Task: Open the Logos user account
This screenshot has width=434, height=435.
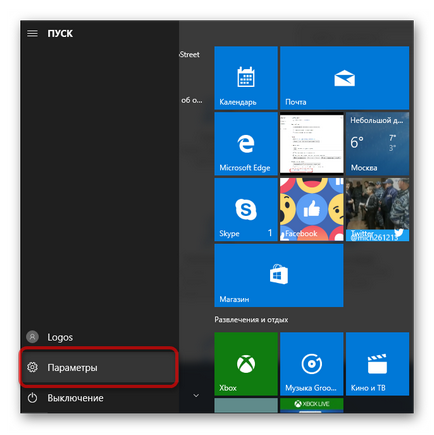Action: 99,337
